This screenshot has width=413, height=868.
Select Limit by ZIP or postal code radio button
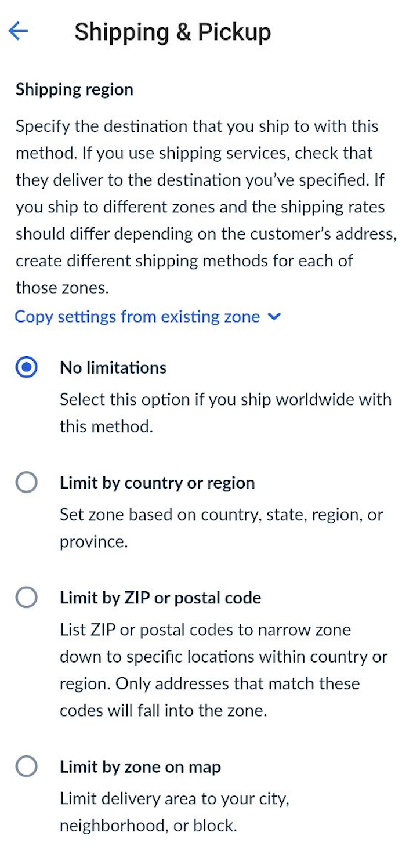pyautogui.click(x=27, y=598)
